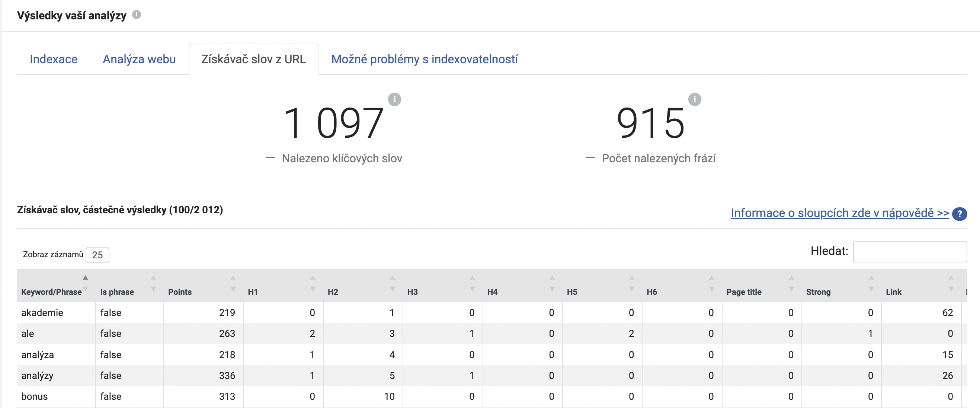
Task: Click the 1 097 keywords number
Action: (x=334, y=123)
